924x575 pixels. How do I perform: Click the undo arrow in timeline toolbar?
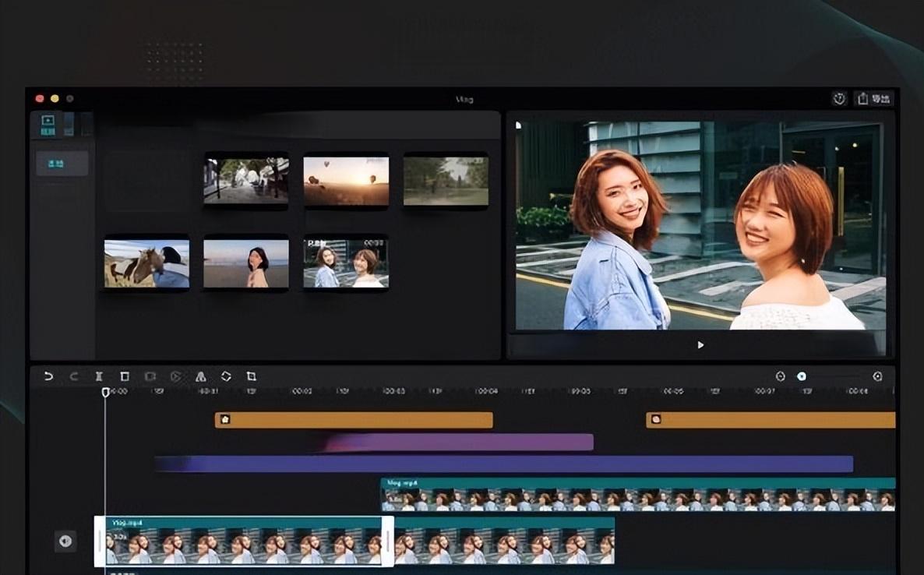tap(48, 376)
